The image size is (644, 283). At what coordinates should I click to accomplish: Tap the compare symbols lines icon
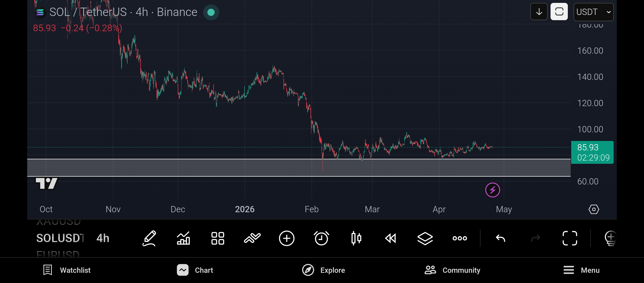click(252, 238)
